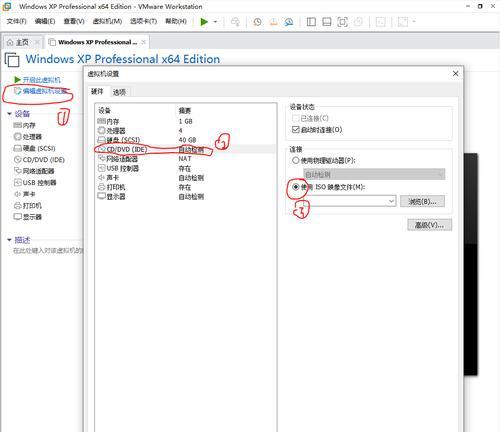Open the 自动检测 physical drive dropdown
Image resolution: width=500 pixels, height=432 pixels.
point(374,174)
